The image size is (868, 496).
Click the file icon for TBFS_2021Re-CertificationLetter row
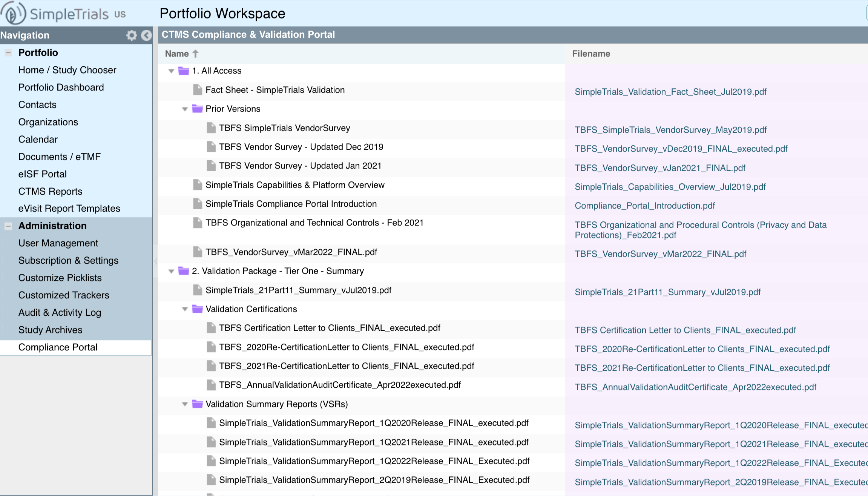[x=211, y=366]
